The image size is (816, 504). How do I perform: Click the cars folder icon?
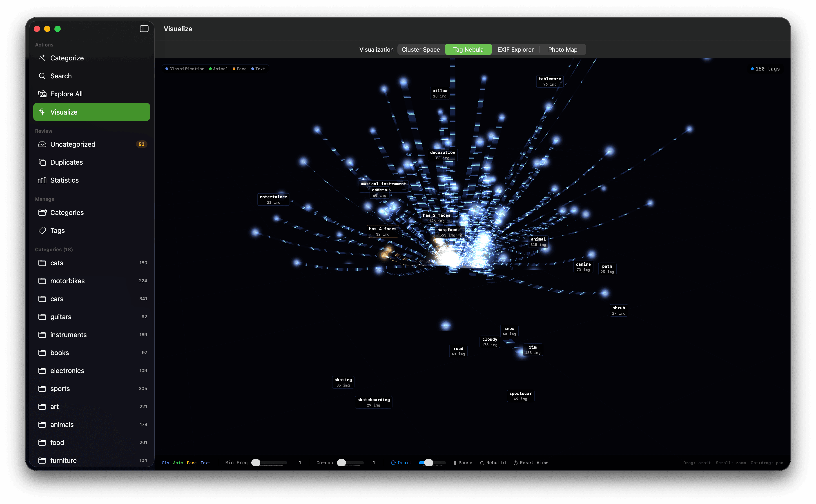(x=42, y=299)
